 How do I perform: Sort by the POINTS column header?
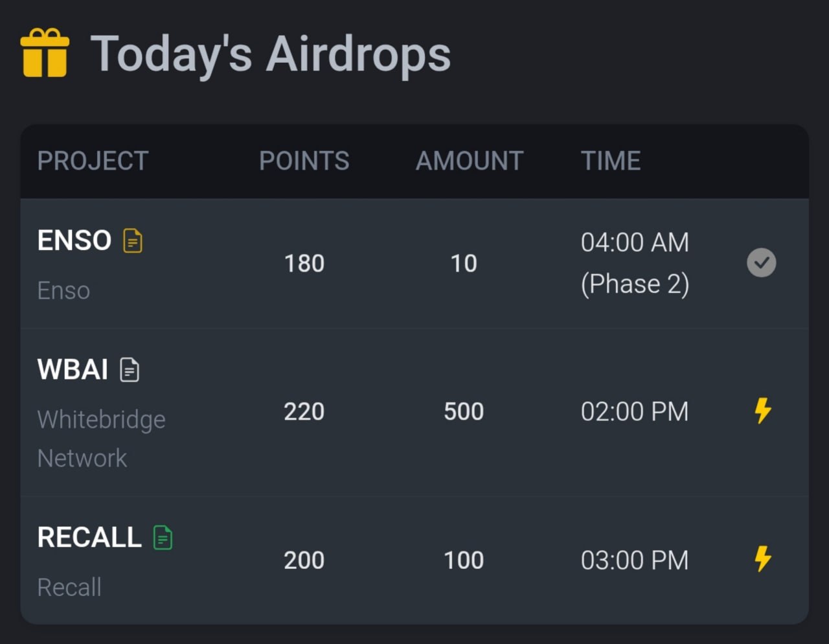[x=304, y=161]
